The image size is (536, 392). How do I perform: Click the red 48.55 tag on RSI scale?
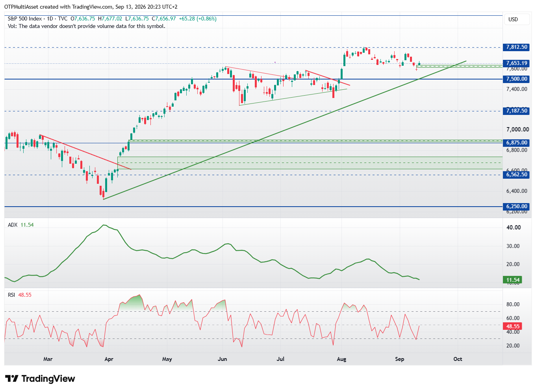513,326
